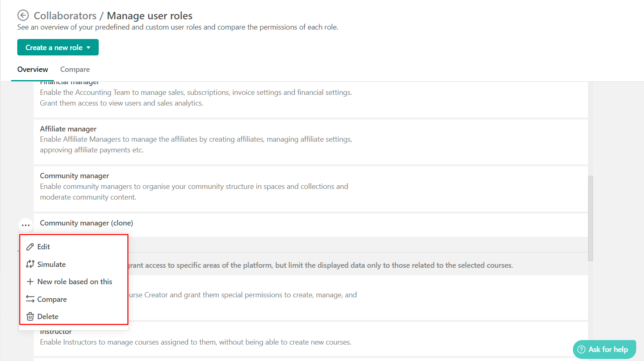Choose New role based on this option
This screenshot has height=361, width=644.
[x=74, y=281]
